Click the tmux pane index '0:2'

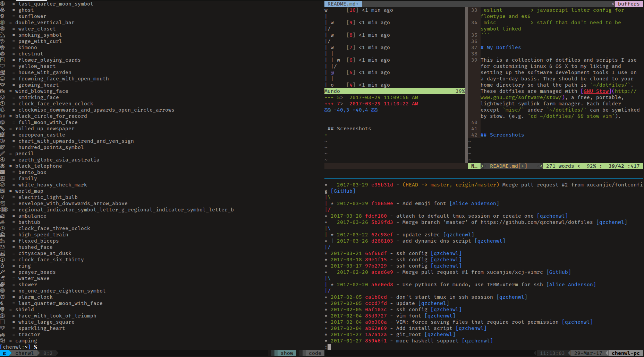(48, 353)
